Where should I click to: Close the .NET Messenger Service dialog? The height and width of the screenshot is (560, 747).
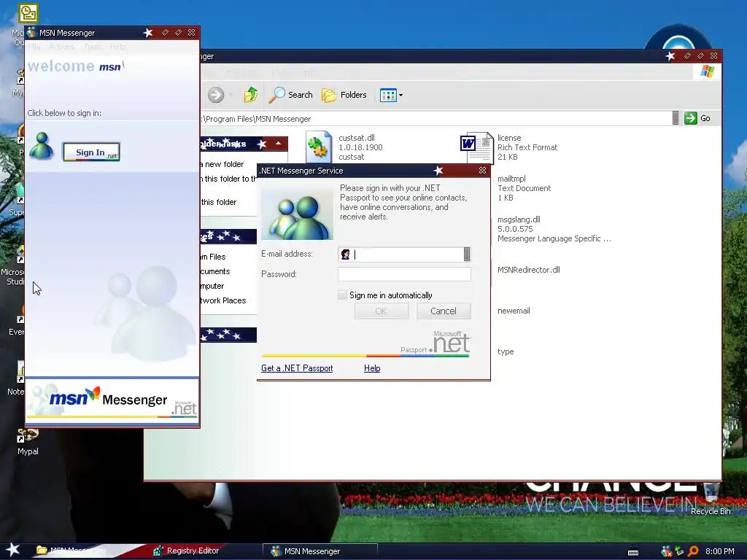(x=483, y=171)
